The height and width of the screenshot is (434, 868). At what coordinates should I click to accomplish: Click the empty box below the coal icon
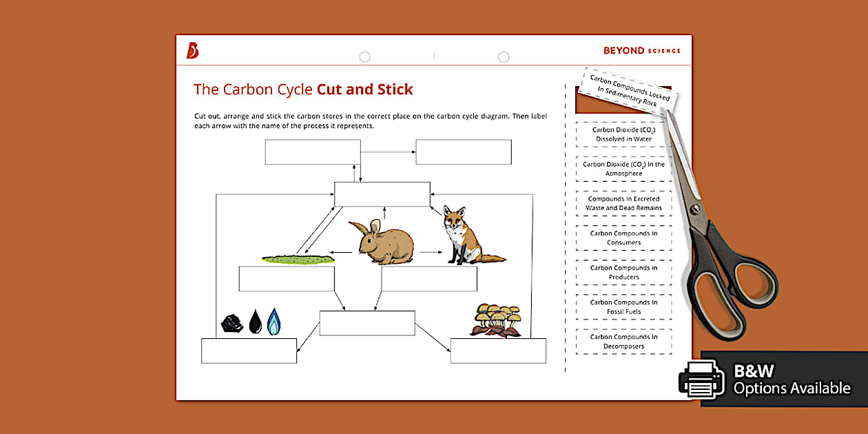(249, 351)
